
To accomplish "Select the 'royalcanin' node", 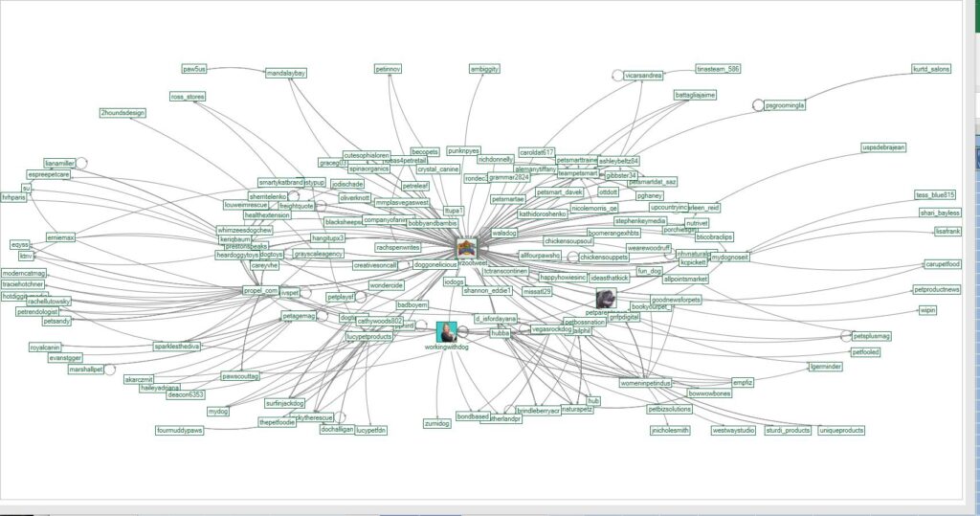I will click(45, 348).
